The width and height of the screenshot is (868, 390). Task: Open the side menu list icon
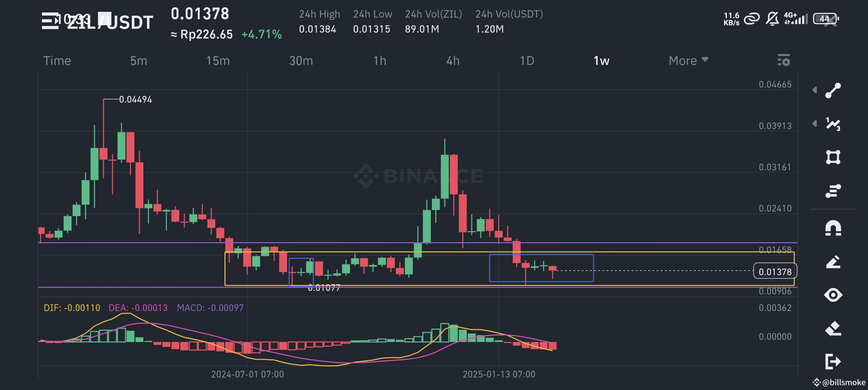51,21
